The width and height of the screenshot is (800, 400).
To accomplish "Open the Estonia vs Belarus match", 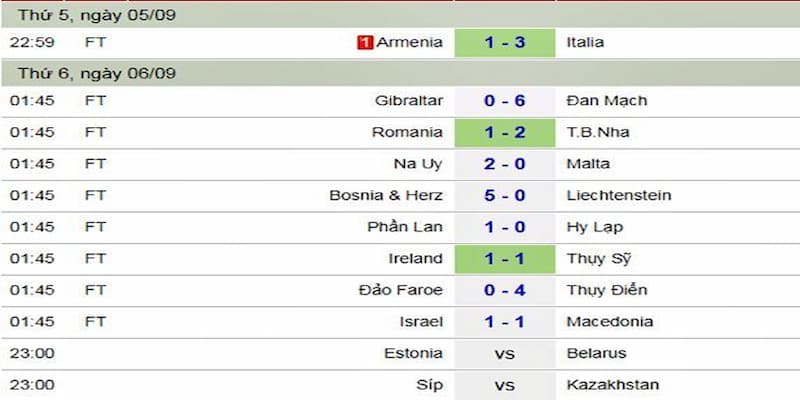I will [x=504, y=353].
